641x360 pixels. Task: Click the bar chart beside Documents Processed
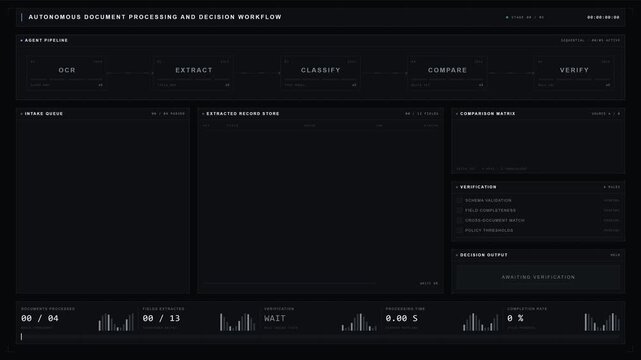116,322
